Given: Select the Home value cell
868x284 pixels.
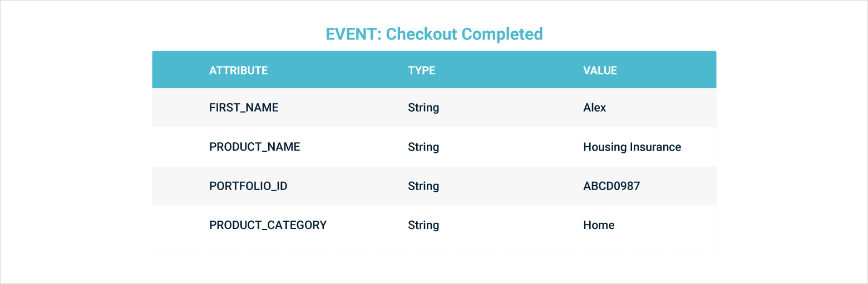Looking at the screenshot, I should pos(599,225).
